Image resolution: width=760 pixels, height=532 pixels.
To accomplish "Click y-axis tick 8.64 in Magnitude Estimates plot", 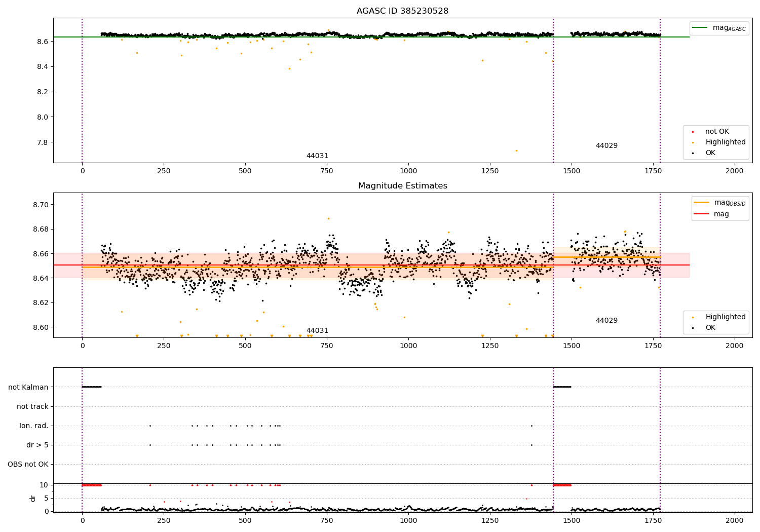I will coord(41,278).
